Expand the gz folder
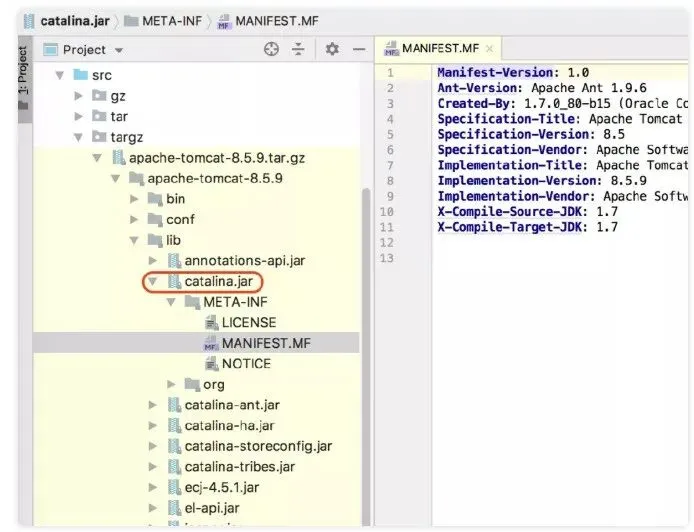This screenshot has height=532, width=694. pos(78,96)
